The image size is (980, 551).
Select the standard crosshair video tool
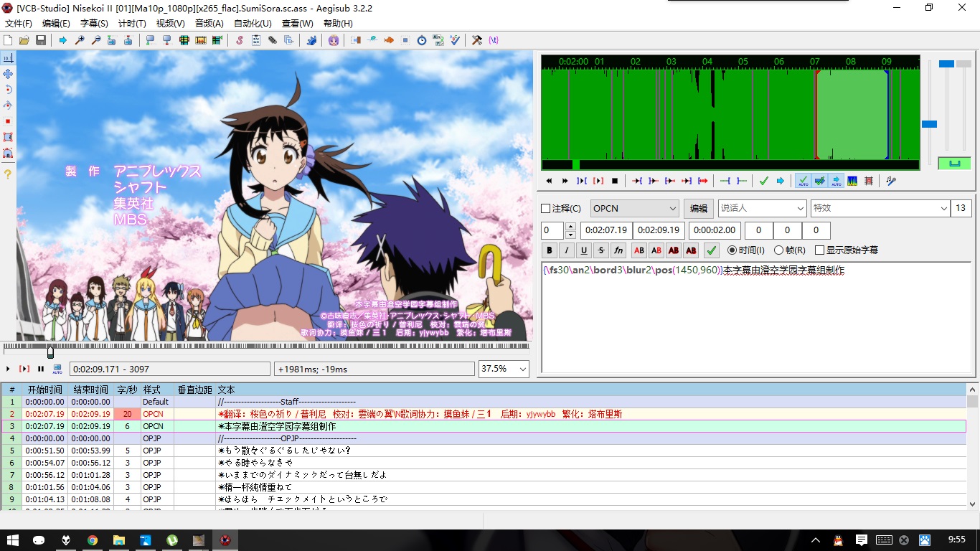click(x=8, y=58)
